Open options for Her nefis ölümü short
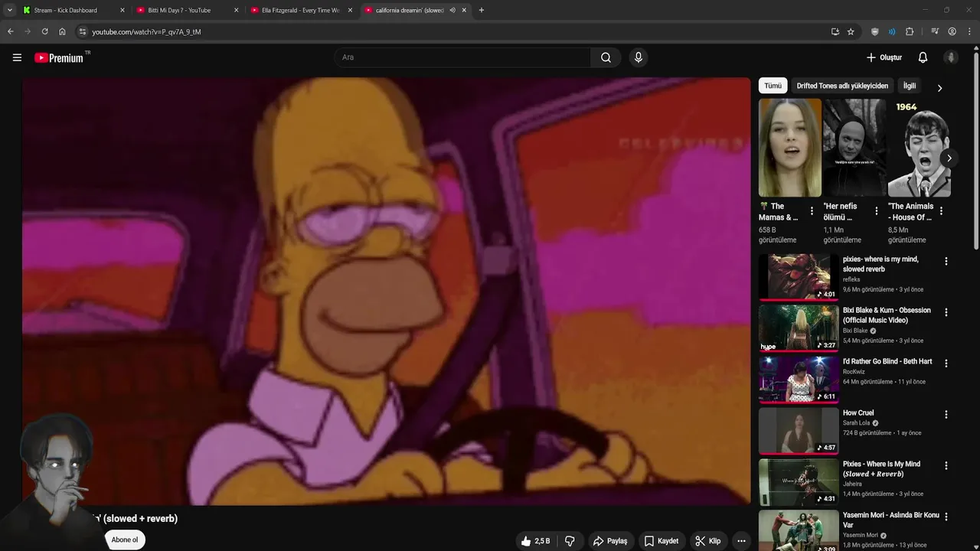 coord(877,210)
